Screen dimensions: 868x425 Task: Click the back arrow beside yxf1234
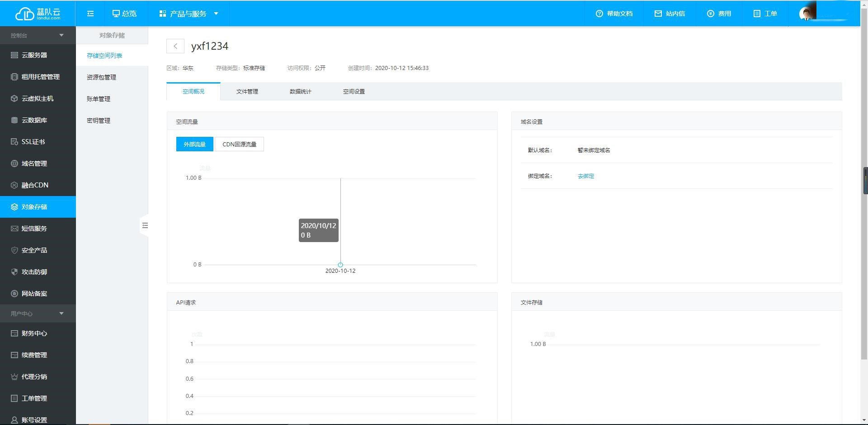(x=175, y=46)
